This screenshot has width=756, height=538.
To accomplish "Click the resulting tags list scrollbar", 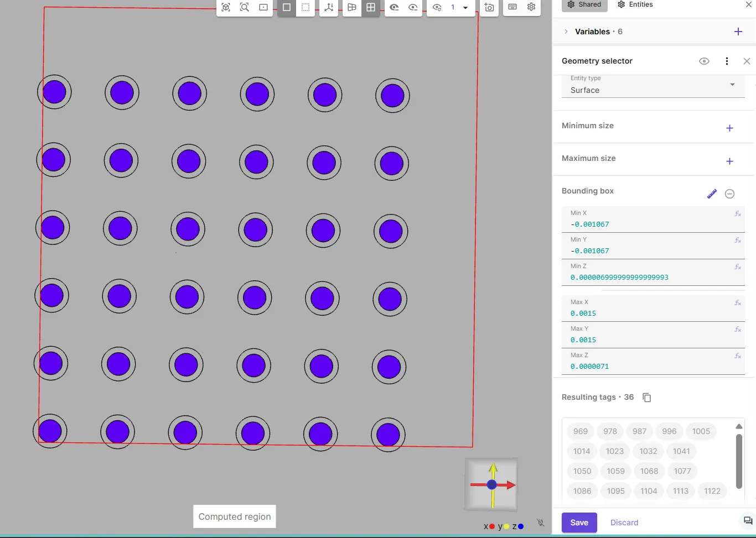I will (x=739, y=461).
